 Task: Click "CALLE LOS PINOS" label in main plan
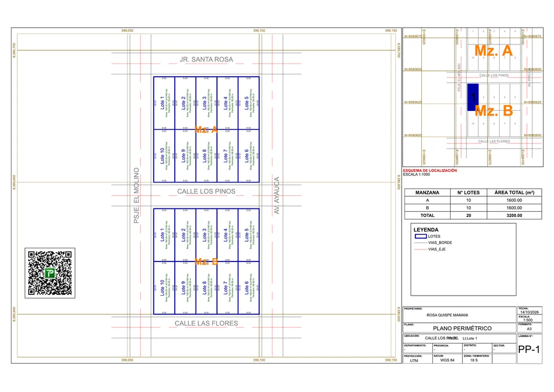(x=207, y=191)
